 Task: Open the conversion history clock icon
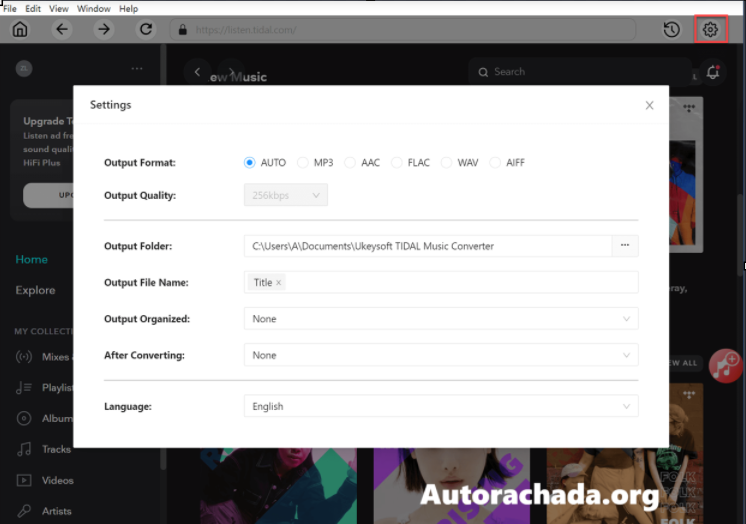point(672,30)
